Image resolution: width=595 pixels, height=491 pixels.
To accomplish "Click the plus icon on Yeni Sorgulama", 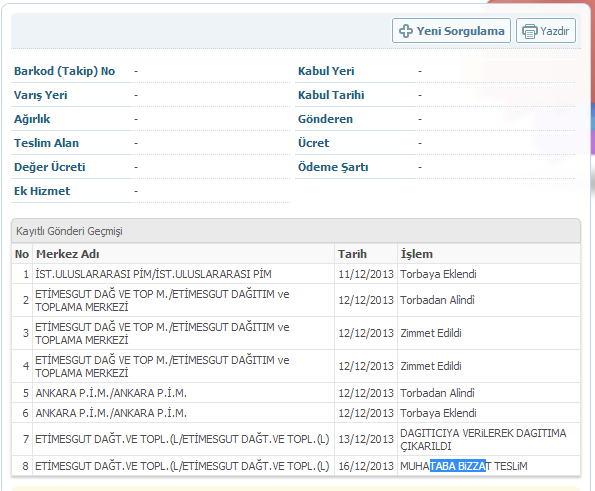I will tap(406, 31).
